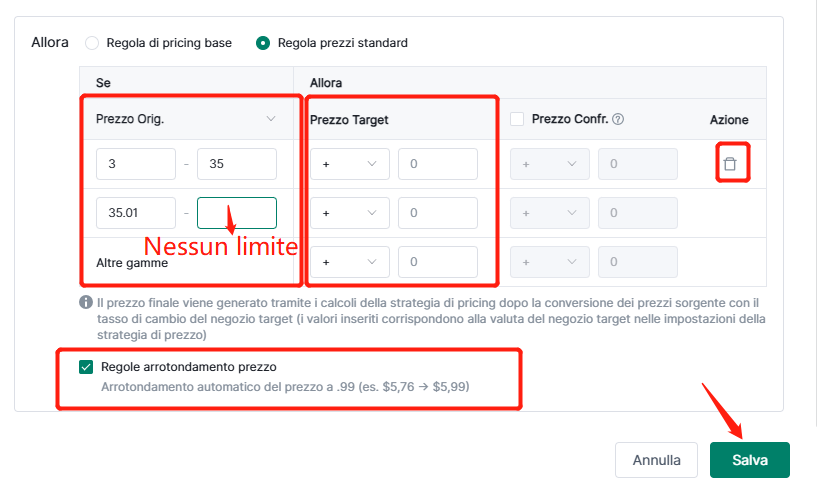Expand the Prezzo Orig. dropdown
Screen dimensions: 817x486
[186, 119]
